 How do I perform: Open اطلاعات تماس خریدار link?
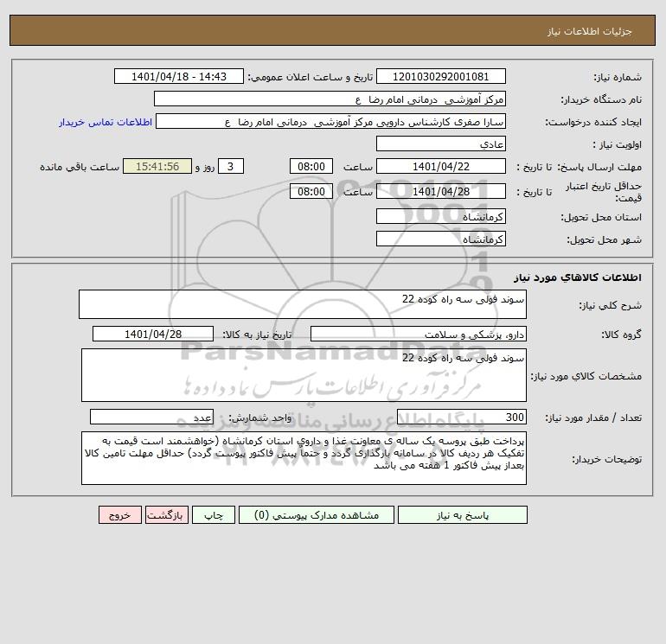106,122
